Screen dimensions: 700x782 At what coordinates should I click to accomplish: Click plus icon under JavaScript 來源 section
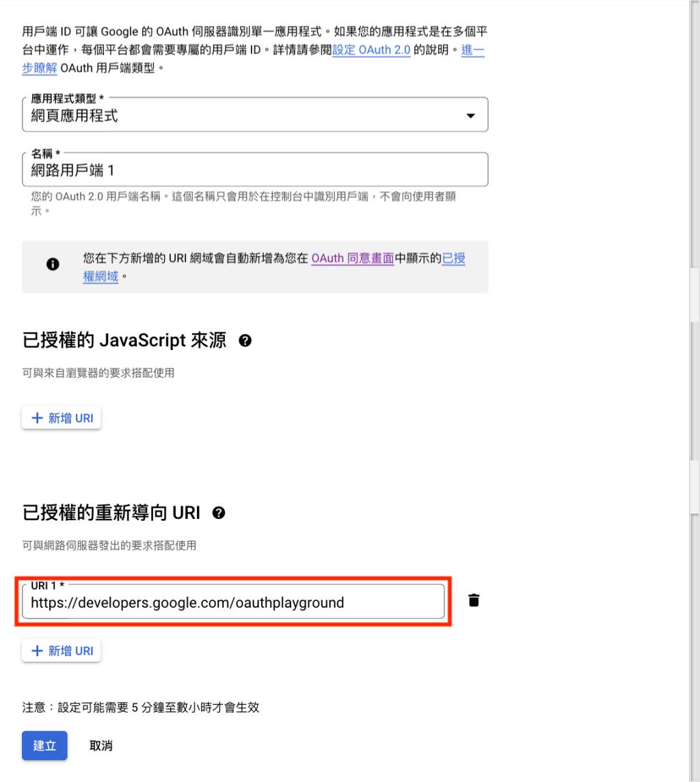pyautogui.click(x=38, y=418)
